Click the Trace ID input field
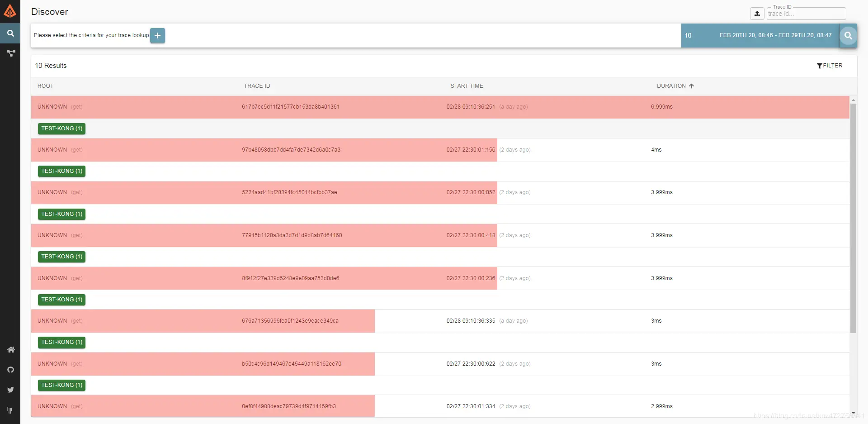This screenshot has height=424, width=868. [x=806, y=14]
